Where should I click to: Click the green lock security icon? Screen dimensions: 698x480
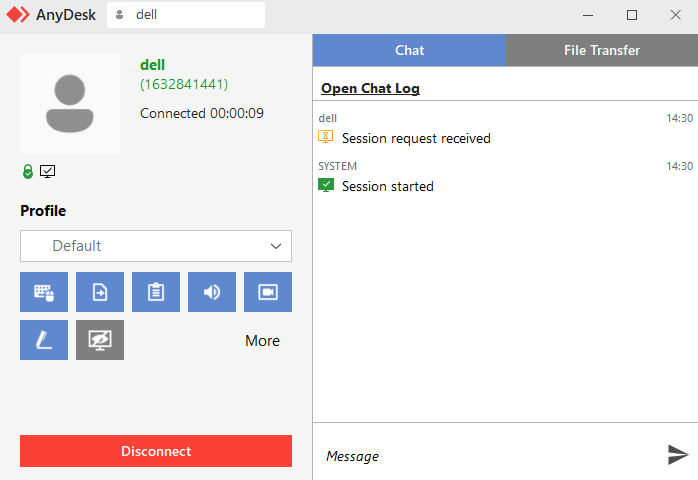[x=28, y=171]
